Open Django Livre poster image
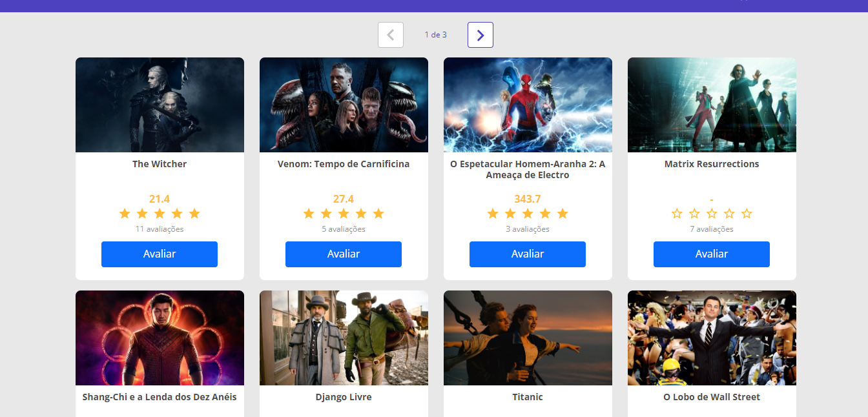This screenshot has height=417, width=868. [x=344, y=338]
